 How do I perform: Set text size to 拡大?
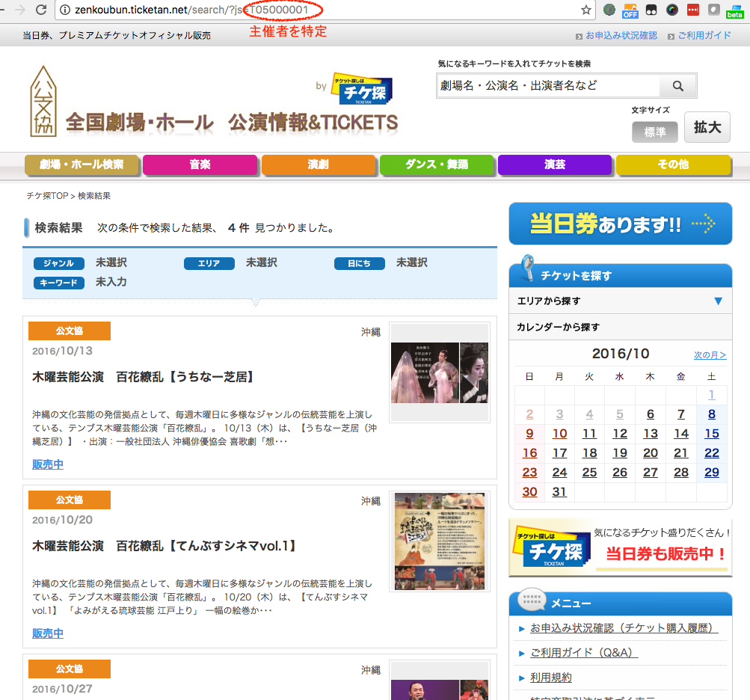pos(707,128)
